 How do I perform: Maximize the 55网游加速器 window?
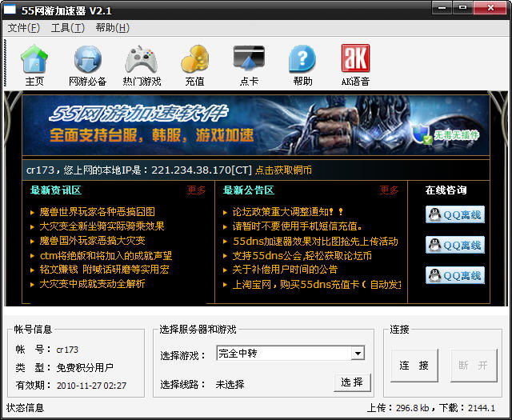coord(462,8)
